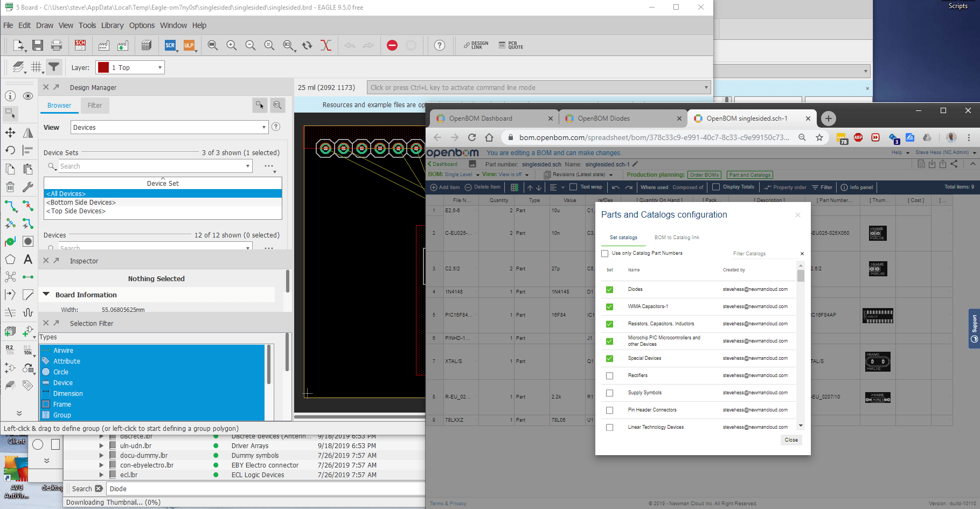Select the Text tool letter A
The height and width of the screenshot is (509, 980).
[x=28, y=259]
